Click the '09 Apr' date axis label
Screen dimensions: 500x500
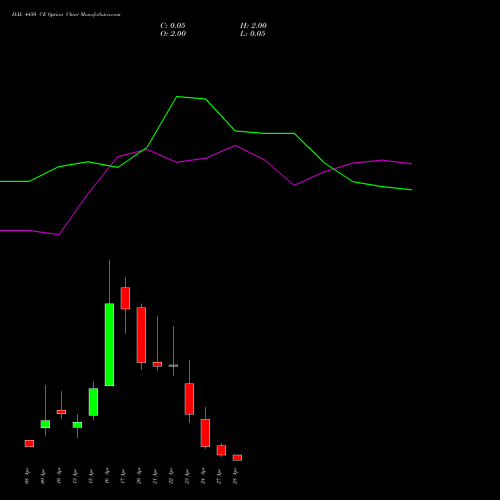pyautogui.click(x=43, y=476)
